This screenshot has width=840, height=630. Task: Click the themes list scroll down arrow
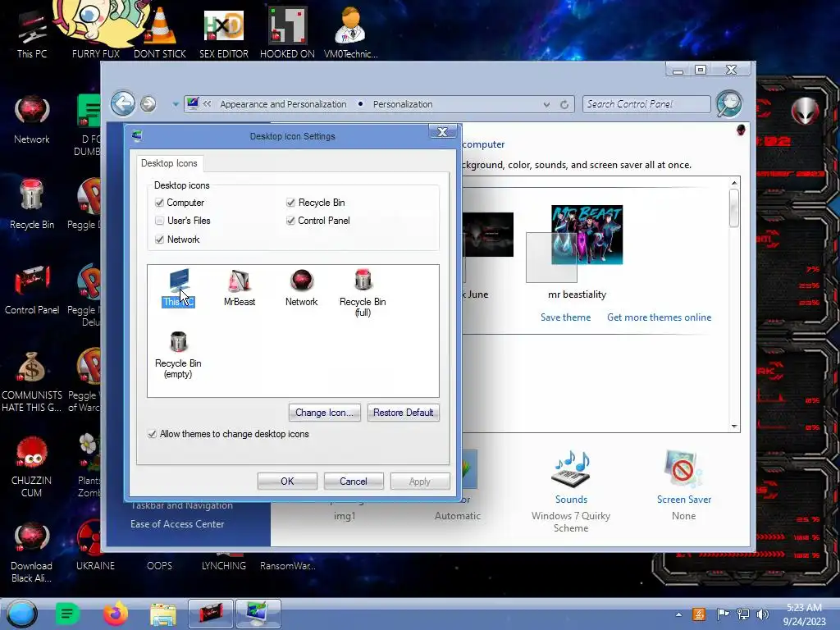(x=734, y=427)
